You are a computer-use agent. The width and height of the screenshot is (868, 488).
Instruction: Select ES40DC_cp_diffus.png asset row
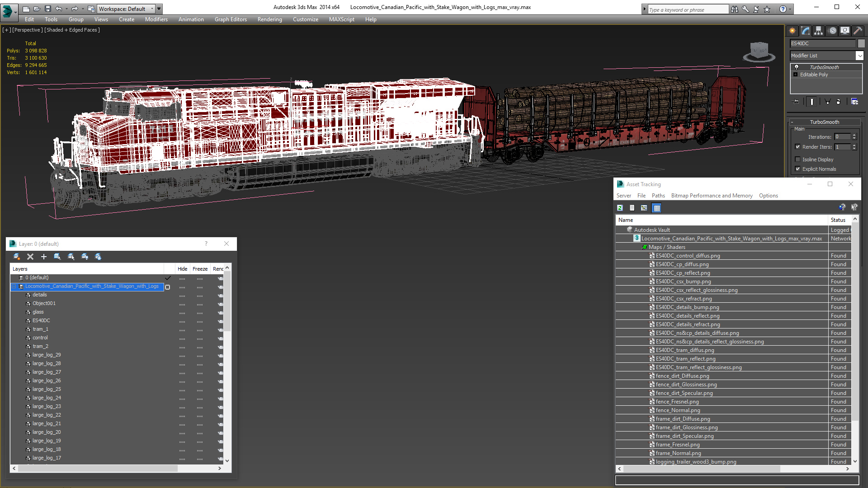tap(733, 264)
